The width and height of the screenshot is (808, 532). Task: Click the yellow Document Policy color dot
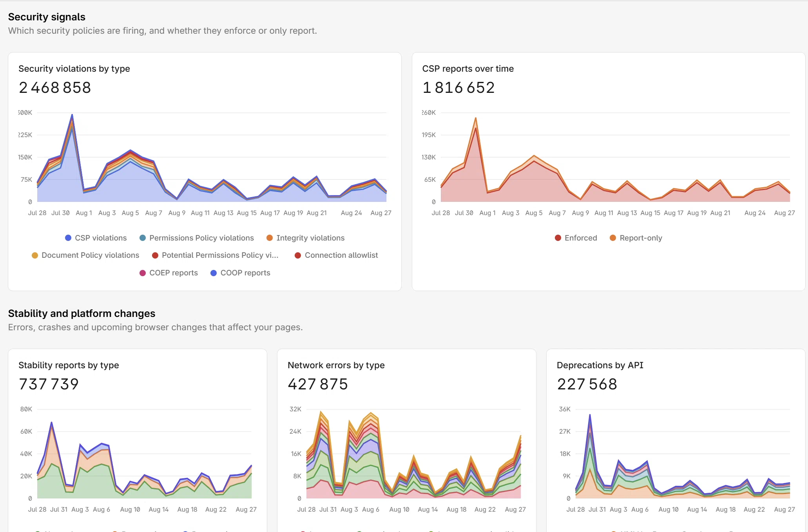35,255
